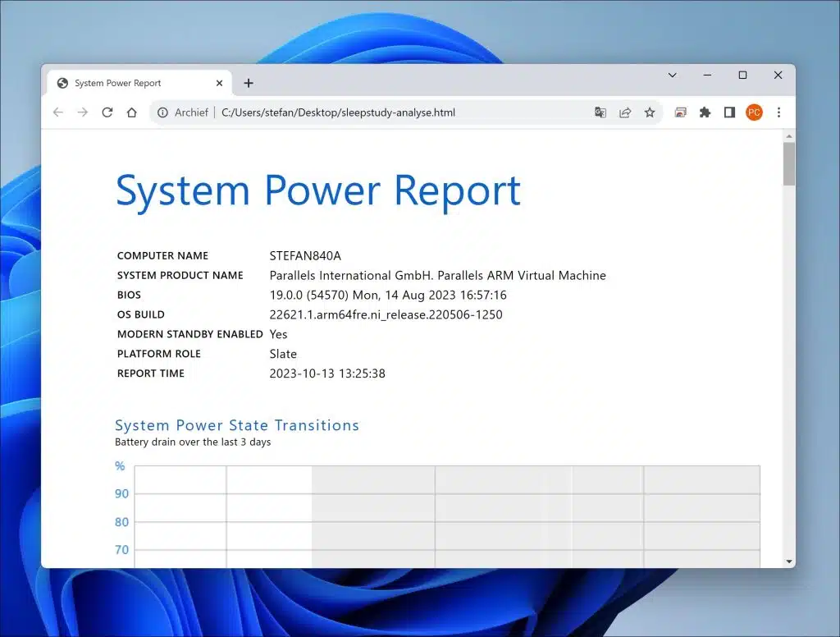Navigate back with the back arrow
The width and height of the screenshot is (840, 637).
pos(57,112)
